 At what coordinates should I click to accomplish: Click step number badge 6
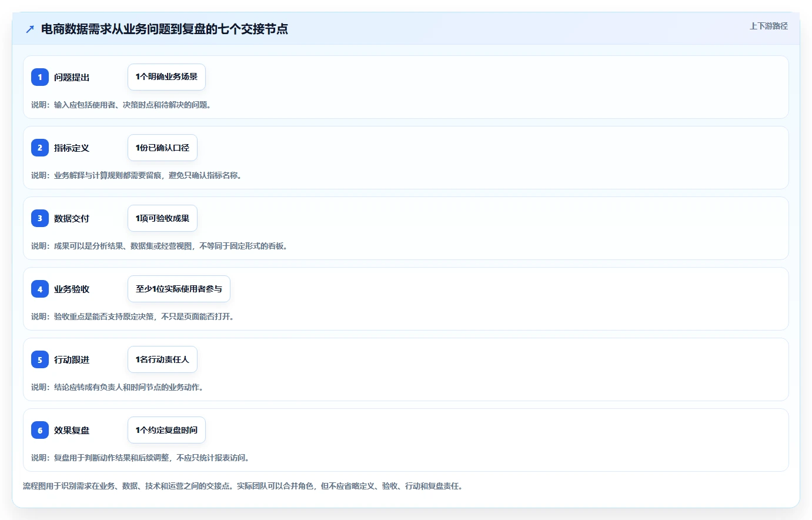(x=40, y=430)
